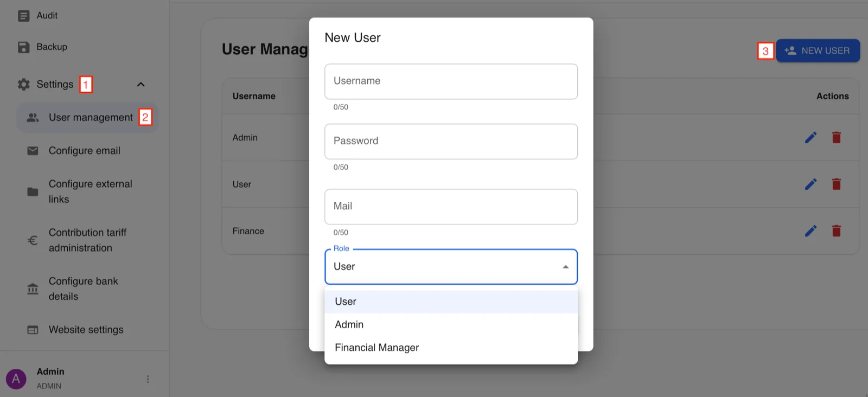Open the Audit page icon
Image resolution: width=868 pixels, height=397 pixels.
[24, 16]
